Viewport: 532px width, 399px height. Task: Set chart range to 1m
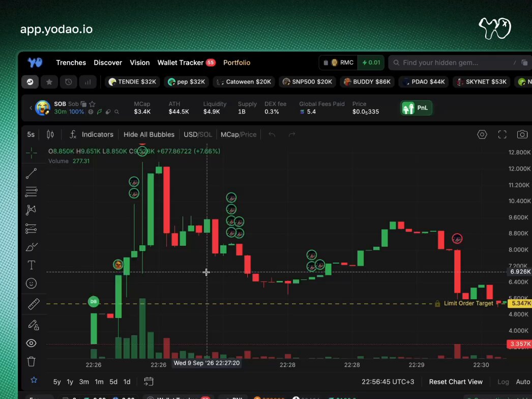99,382
